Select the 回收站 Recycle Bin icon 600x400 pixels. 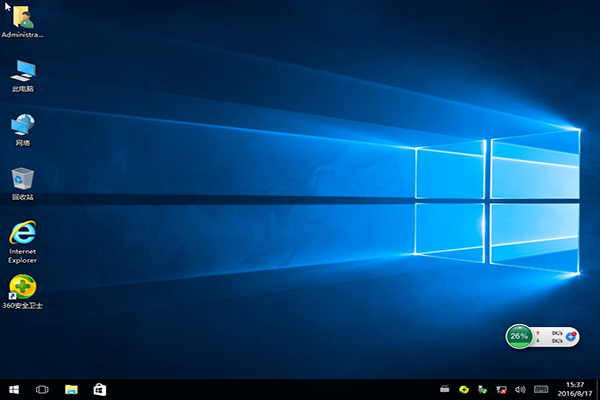[x=23, y=184]
